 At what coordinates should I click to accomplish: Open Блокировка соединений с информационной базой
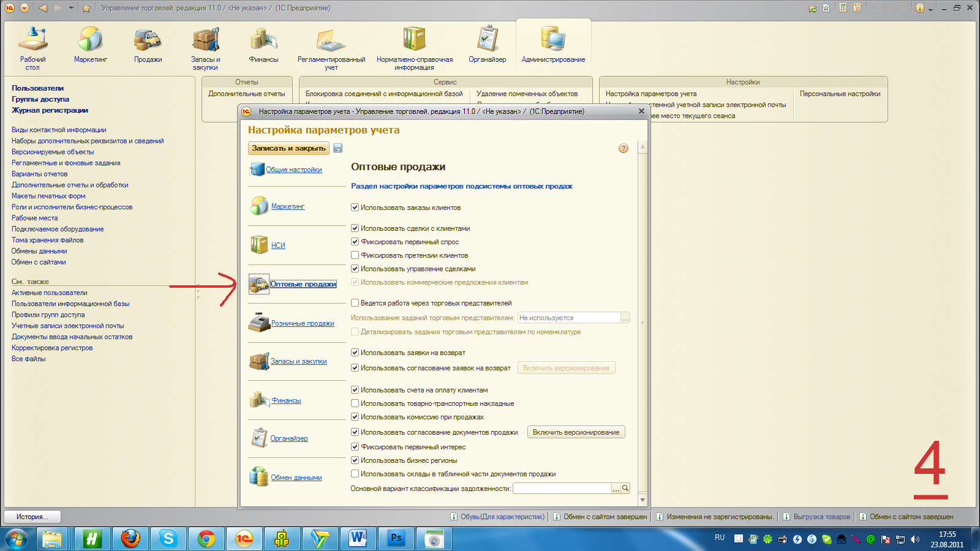coord(384,94)
